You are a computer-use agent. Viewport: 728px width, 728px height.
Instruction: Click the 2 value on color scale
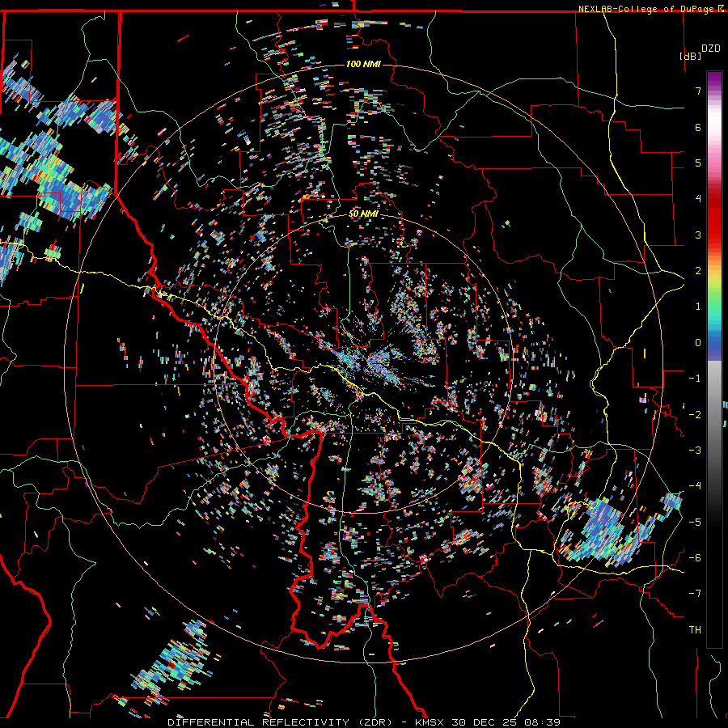(x=698, y=271)
